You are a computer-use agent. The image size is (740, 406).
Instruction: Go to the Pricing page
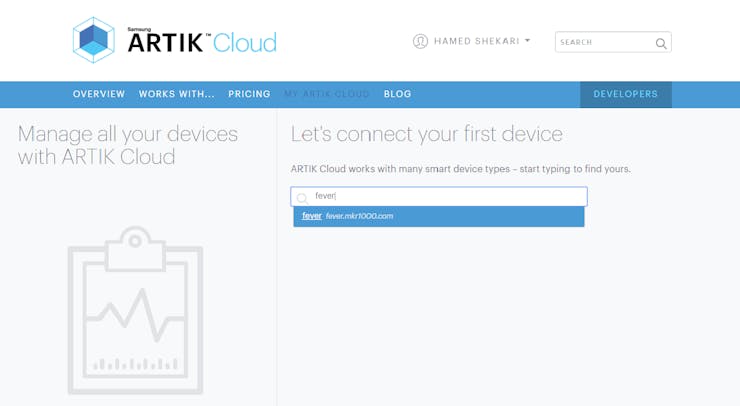point(249,94)
